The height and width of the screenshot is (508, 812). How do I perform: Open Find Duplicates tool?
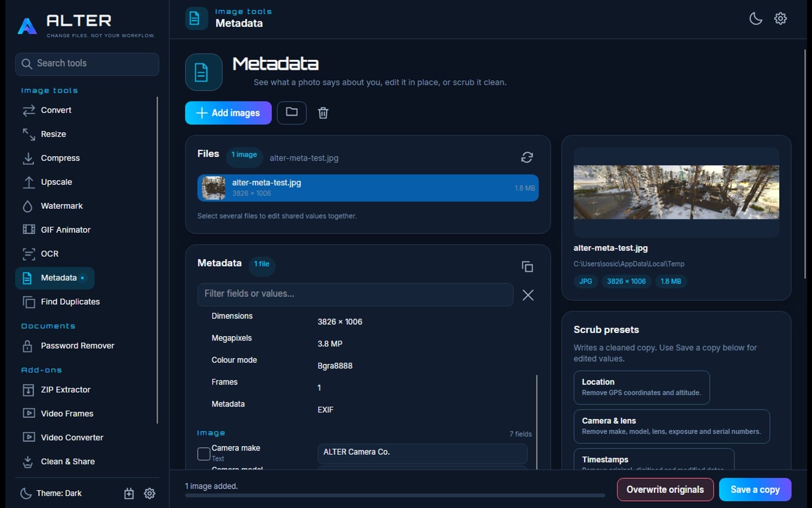tap(61, 302)
